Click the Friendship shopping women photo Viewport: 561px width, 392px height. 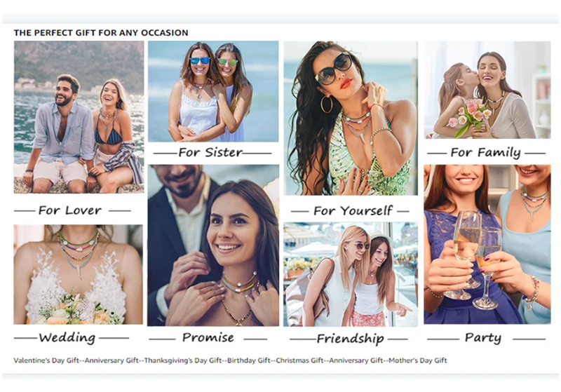(x=351, y=274)
